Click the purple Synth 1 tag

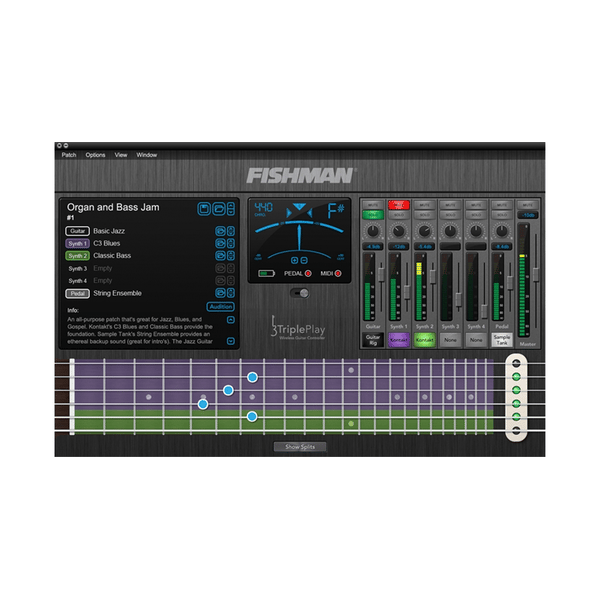77,243
